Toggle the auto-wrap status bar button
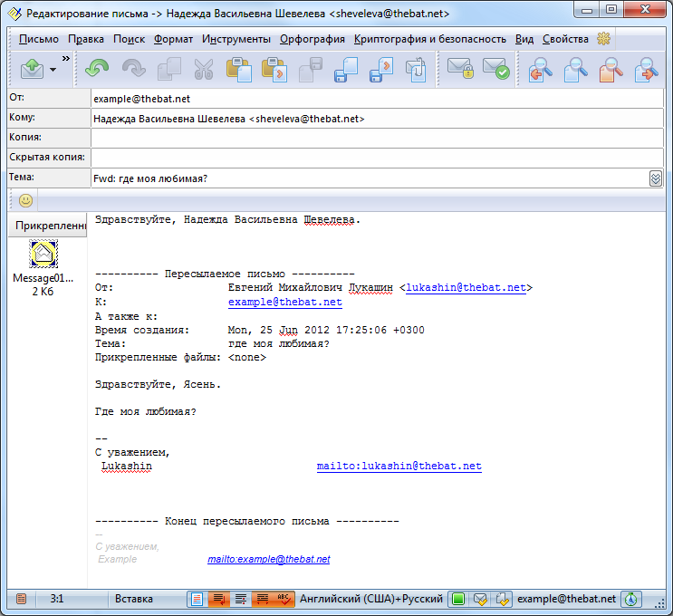673x616 pixels. 219,599
